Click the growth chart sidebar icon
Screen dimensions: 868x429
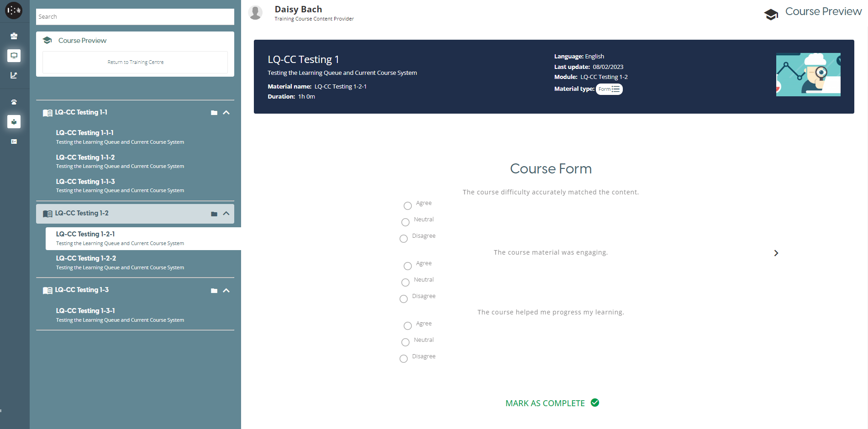[14, 75]
